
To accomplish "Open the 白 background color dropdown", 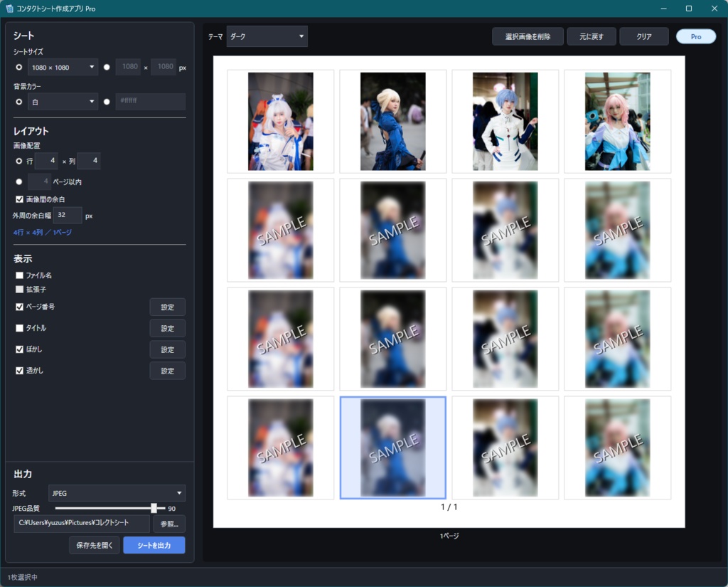I will pos(63,102).
